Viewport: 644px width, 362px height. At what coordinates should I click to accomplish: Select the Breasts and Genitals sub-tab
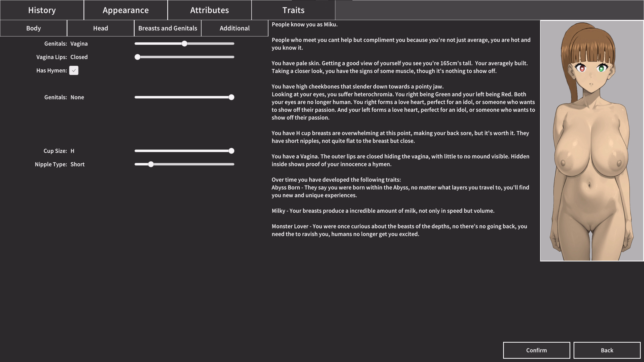pyautogui.click(x=168, y=28)
